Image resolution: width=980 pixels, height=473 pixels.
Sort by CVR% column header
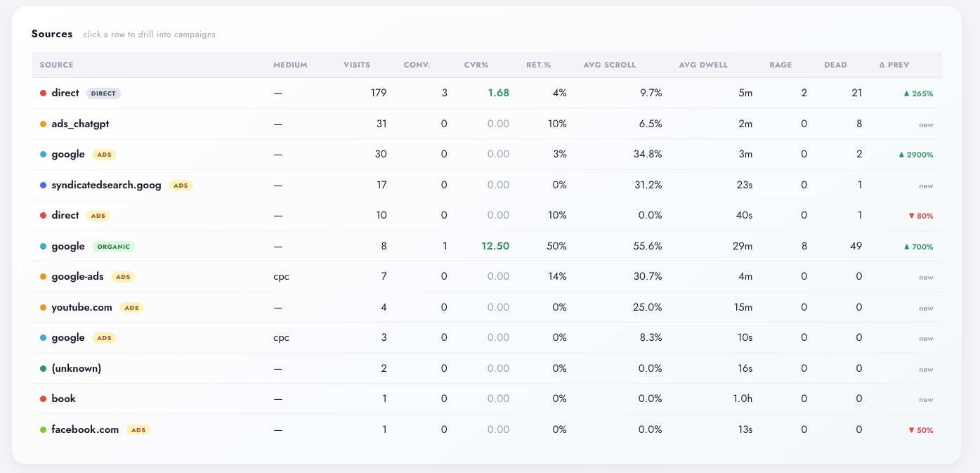pyautogui.click(x=476, y=65)
